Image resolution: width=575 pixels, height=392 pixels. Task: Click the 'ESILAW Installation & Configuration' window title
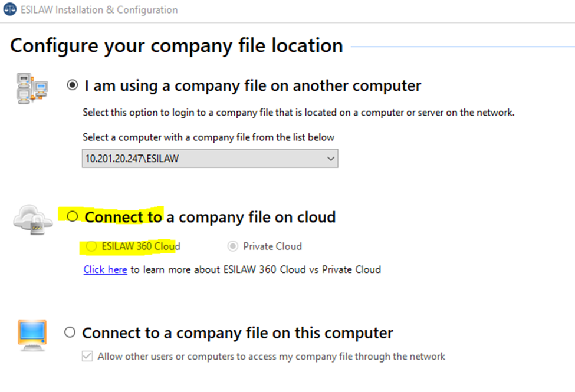(x=99, y=10)
